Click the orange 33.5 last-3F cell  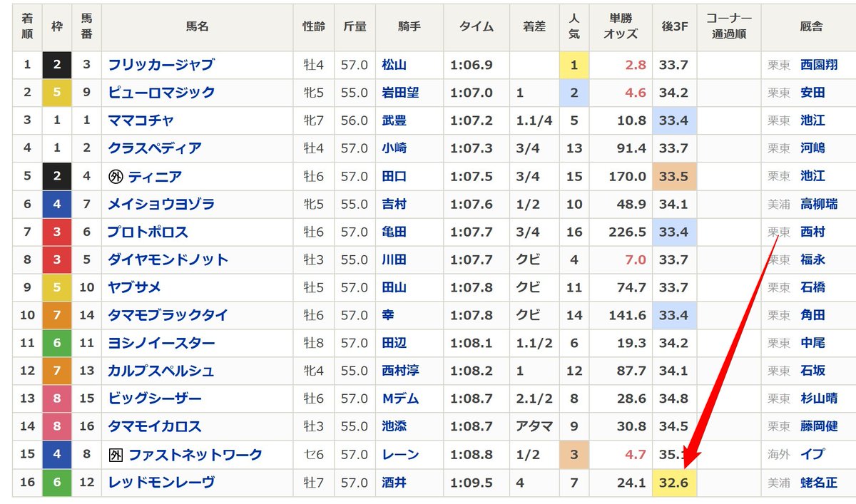pos(674,176)
